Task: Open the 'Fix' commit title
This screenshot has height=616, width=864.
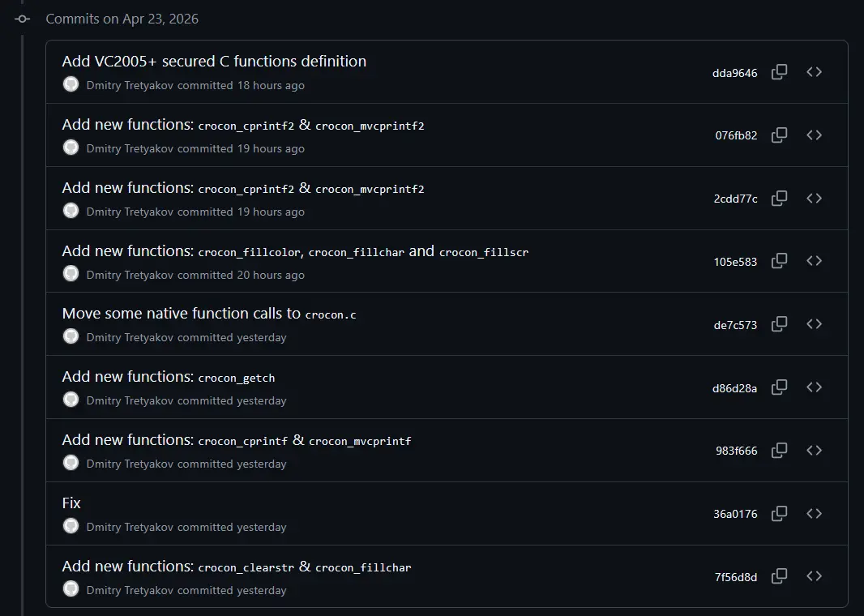Action: (x=71, y=503)
